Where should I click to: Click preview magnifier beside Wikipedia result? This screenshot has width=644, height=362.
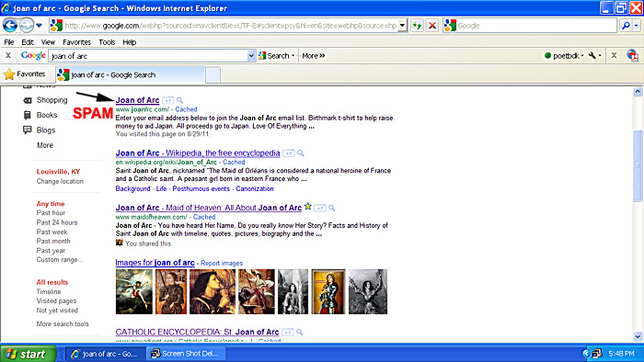point(301,153)
